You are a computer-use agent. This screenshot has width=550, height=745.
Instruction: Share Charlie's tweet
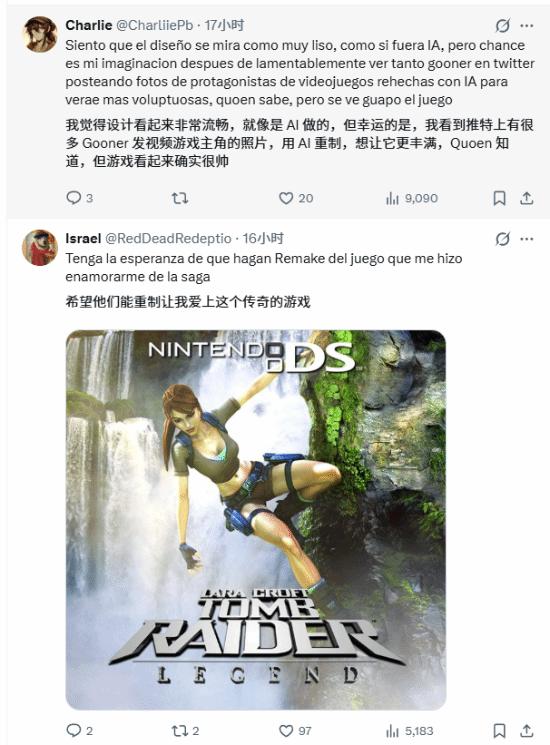[x=526, y=198]
